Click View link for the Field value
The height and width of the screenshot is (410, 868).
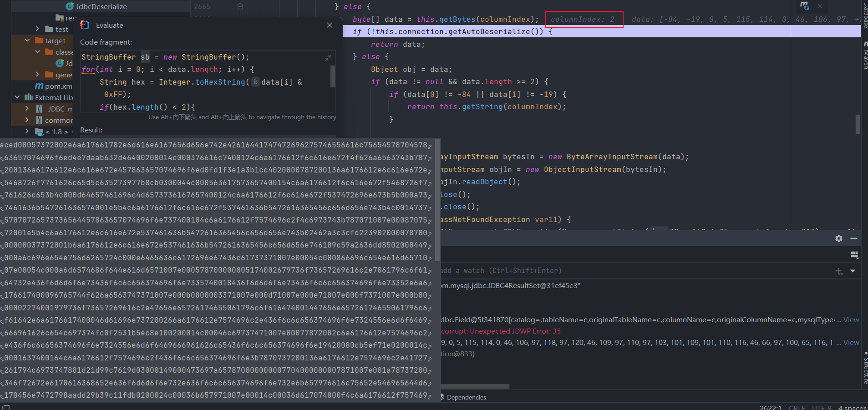851,320
